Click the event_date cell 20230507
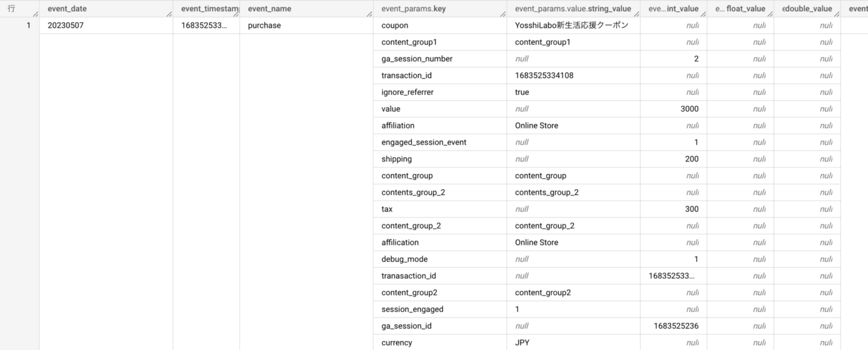This screenshot has height=350, width=868. point(66,25)
